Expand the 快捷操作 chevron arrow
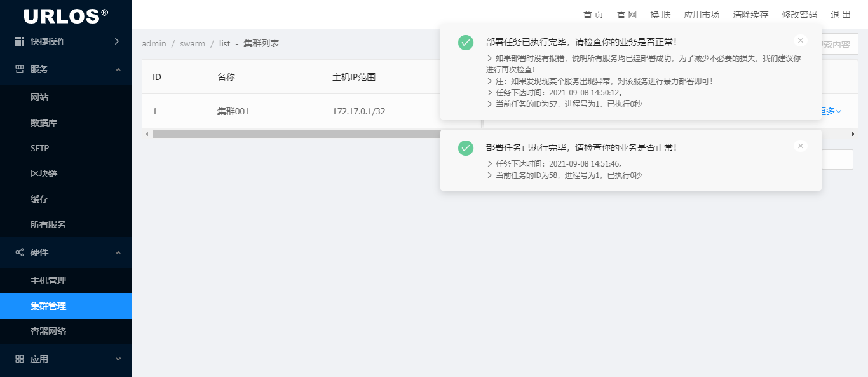 pos(117,41)
